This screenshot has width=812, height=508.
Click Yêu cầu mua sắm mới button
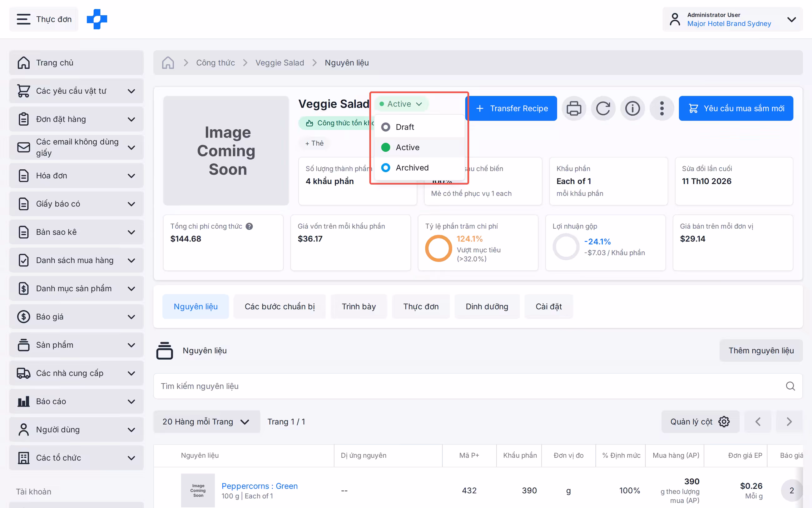736,108
